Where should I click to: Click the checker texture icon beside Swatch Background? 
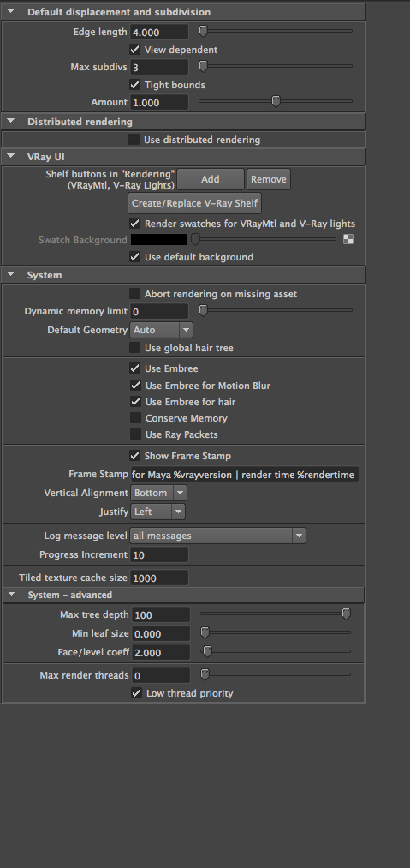point(348,240)
